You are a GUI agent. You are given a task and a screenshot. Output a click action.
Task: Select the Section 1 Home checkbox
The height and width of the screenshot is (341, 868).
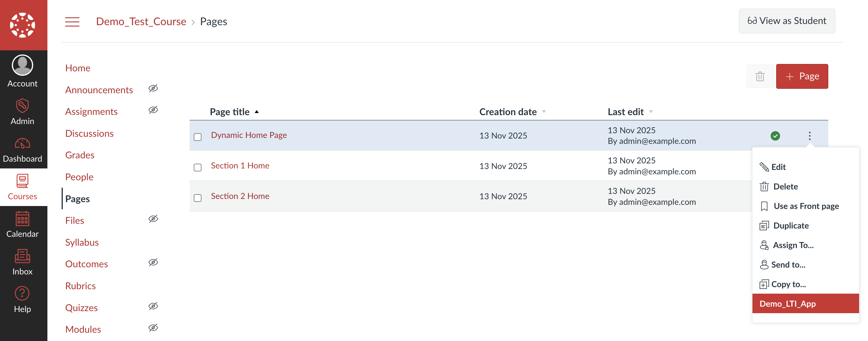[198, 167]
